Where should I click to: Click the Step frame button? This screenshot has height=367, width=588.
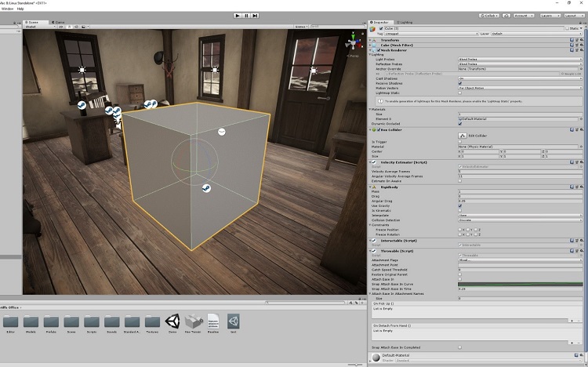pos(255,16)
